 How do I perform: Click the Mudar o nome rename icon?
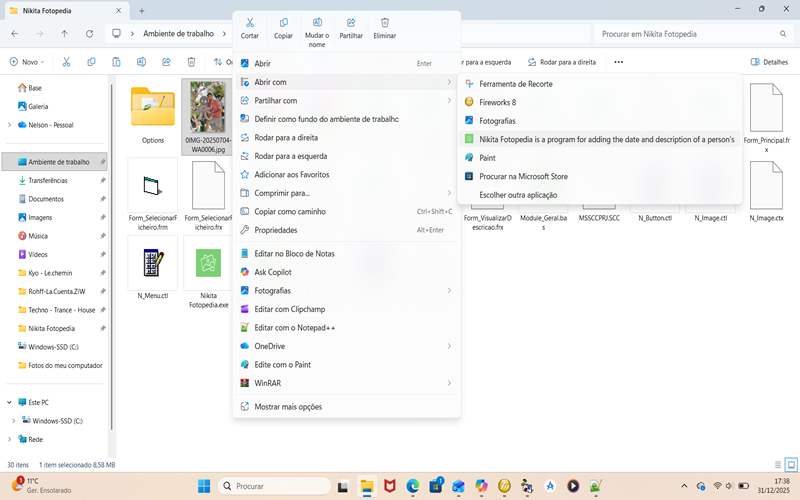click(317, 28)
